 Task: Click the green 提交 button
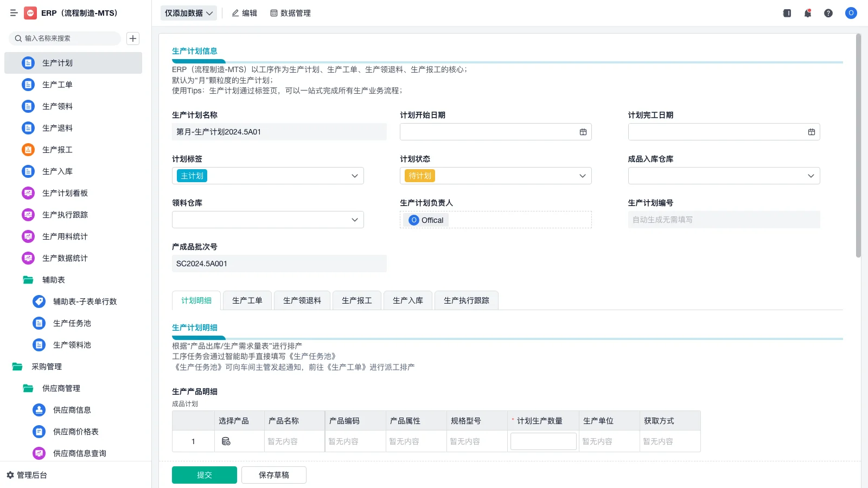coord(205,475)
